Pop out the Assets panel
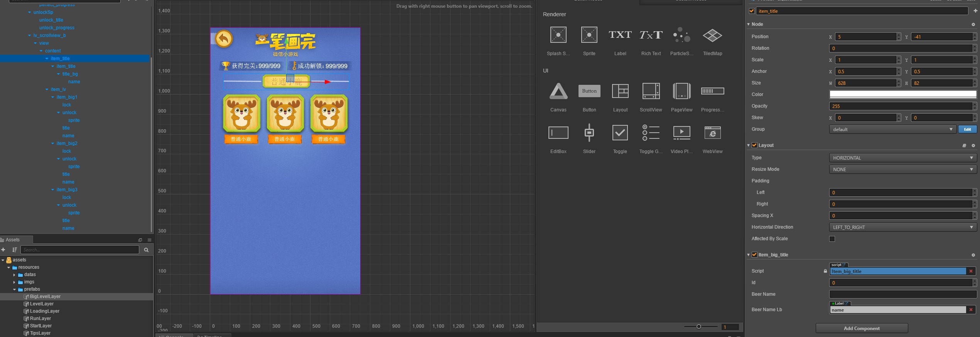The image size is (980, 337). (x=140, y=240)
